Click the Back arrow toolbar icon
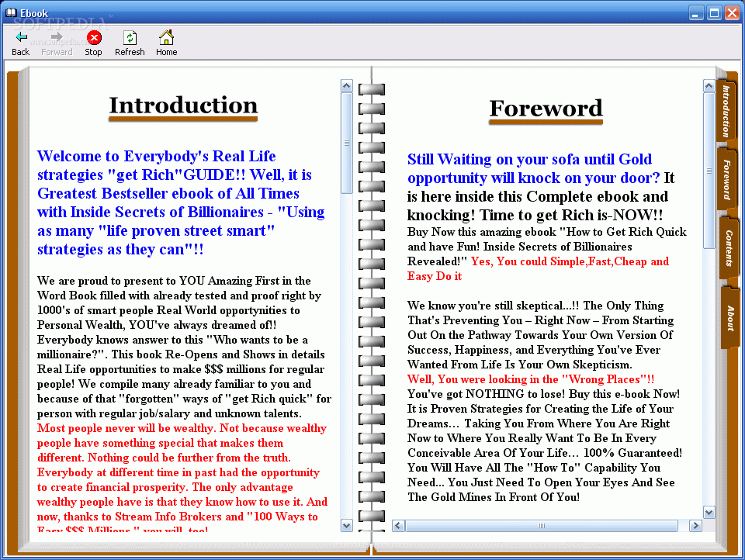This screenshot has width=745, height=560. [21, 37]
